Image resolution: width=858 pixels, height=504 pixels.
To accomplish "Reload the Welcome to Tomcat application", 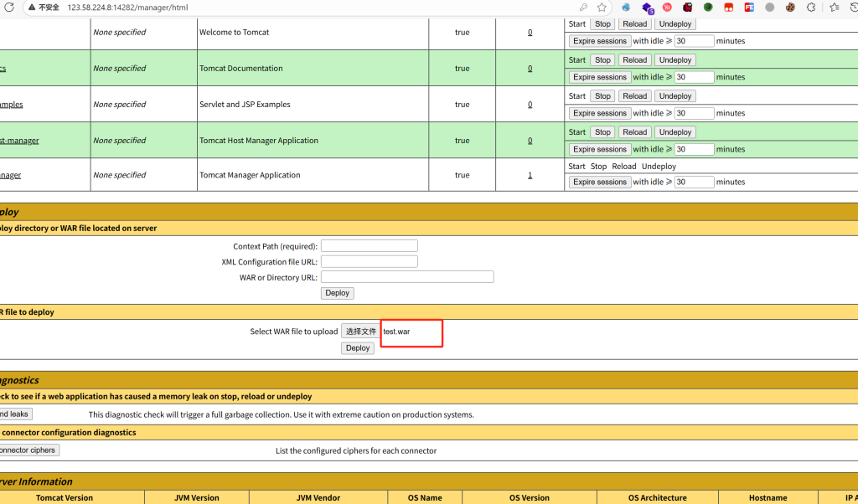I will (635, 24).
